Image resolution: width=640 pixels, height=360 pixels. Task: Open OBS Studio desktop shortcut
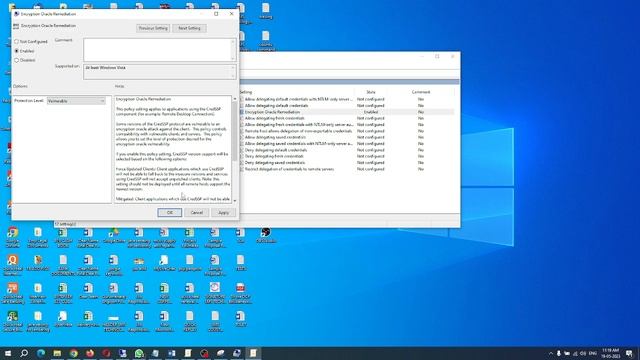266,236
